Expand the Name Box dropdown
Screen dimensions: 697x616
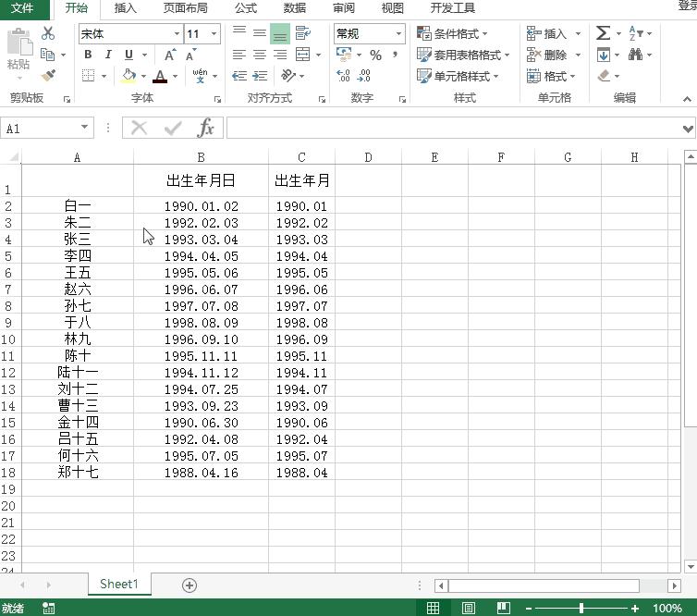(x=84, y=128)
